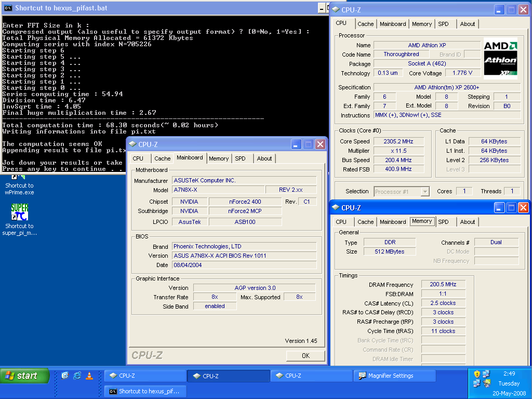The height and width of the screenshot is (399, 532).
Task: Click the CAS# Latency value 2.5 clocks
Action: pos(443,303)
